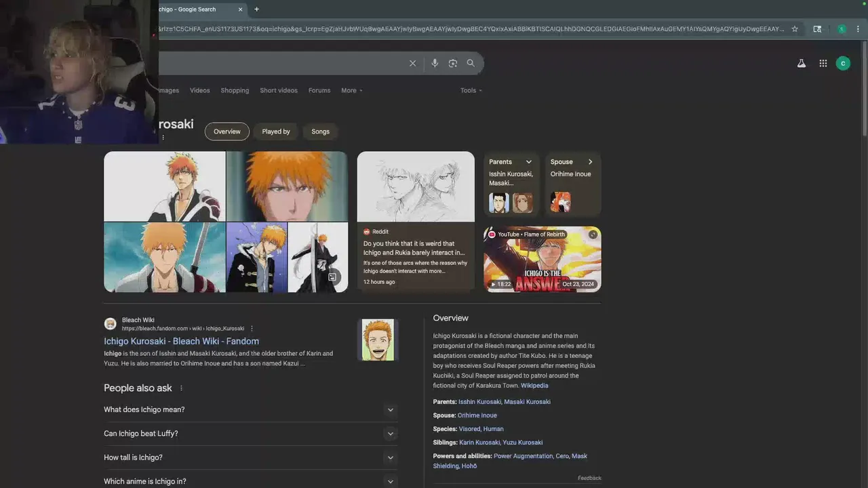Close the Ichigo Google Search tab
868x488 pixels.
click(x=240, y=9)
